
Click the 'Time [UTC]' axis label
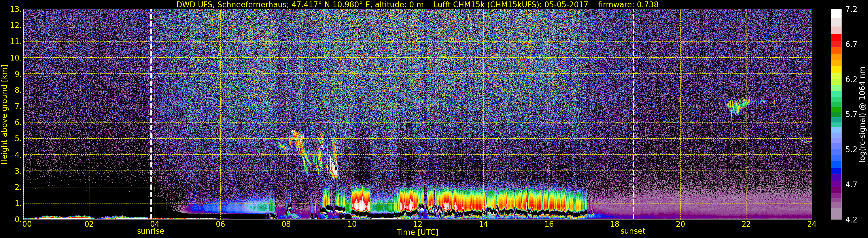(417, 232)
